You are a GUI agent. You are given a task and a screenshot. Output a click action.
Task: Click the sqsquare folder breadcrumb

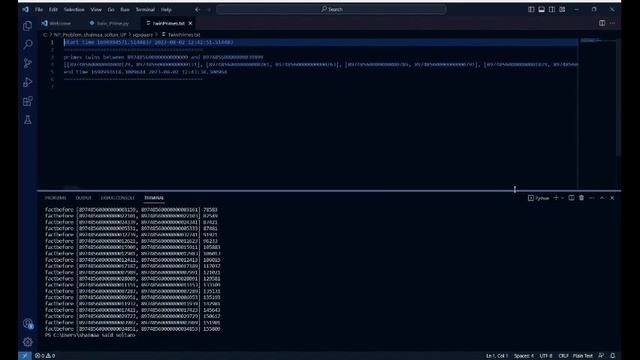point(142,35)
